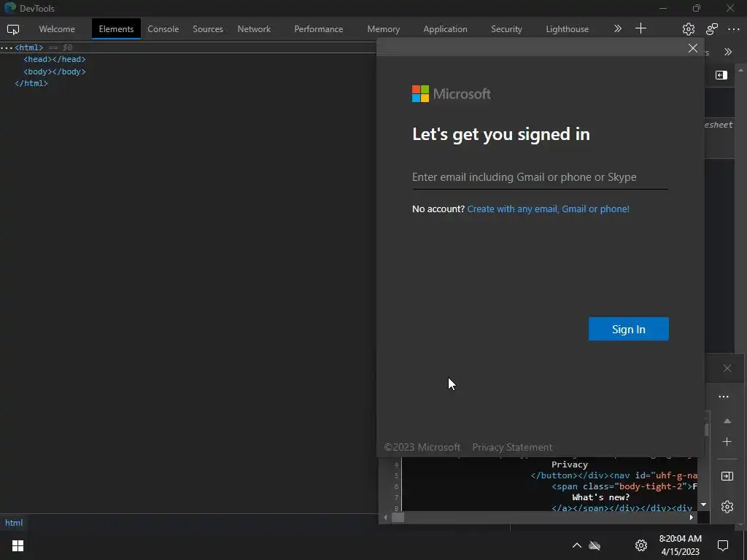Click the up triangle icon in drawer sidebar

click(x=727, y=421)
